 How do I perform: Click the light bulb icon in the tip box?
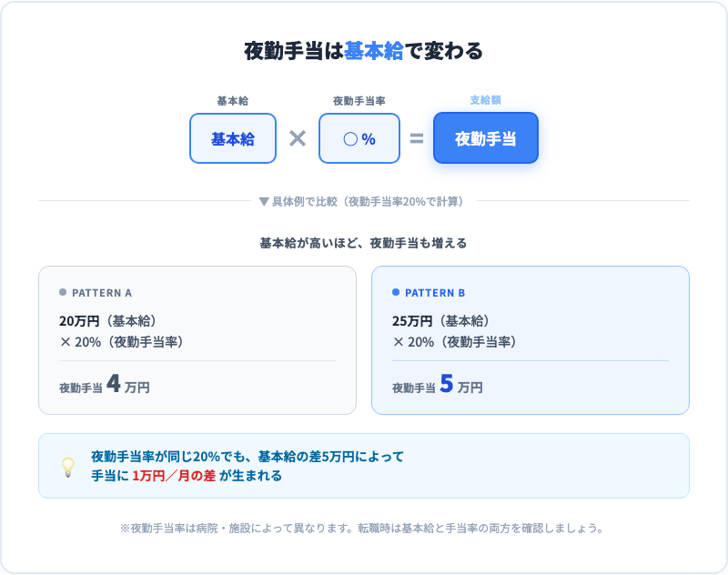pyautogui.click(x=67, y=467)
